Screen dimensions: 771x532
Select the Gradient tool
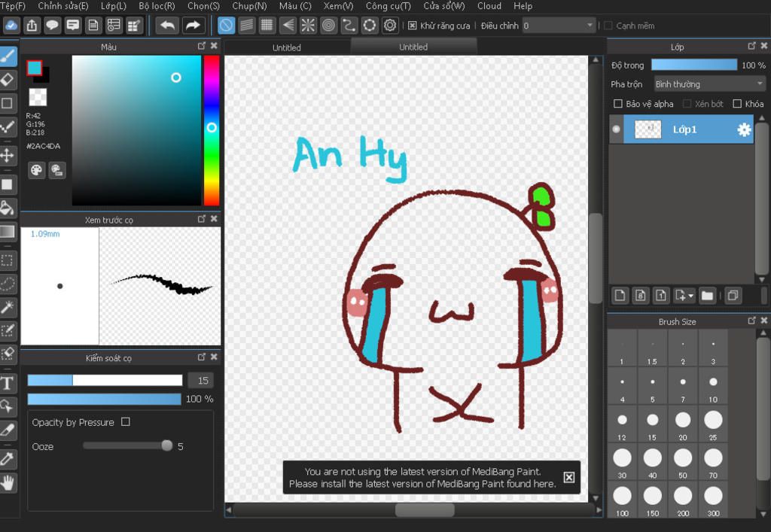[8, 231]
